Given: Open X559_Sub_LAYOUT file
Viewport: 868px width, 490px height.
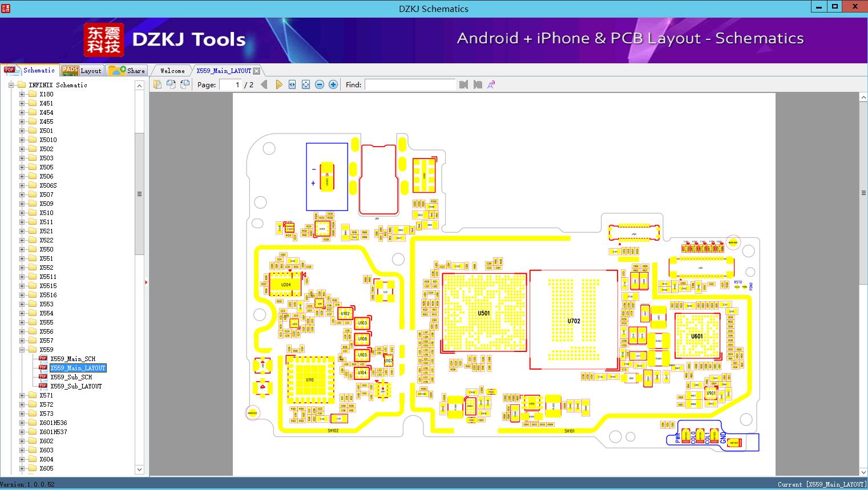Looking at the screenshot, I should tap(76, 386).
